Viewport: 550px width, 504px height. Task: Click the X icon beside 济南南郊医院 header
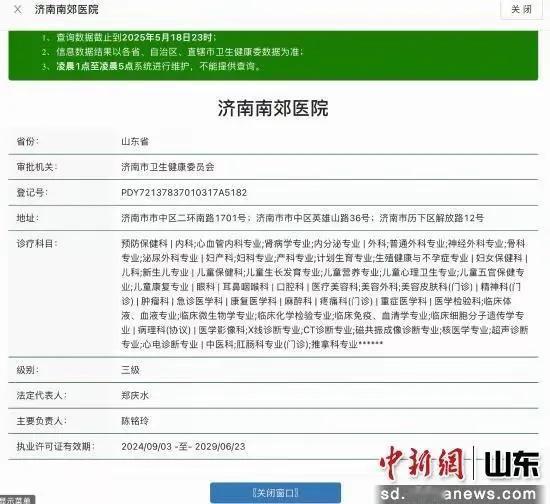point(18,9)
